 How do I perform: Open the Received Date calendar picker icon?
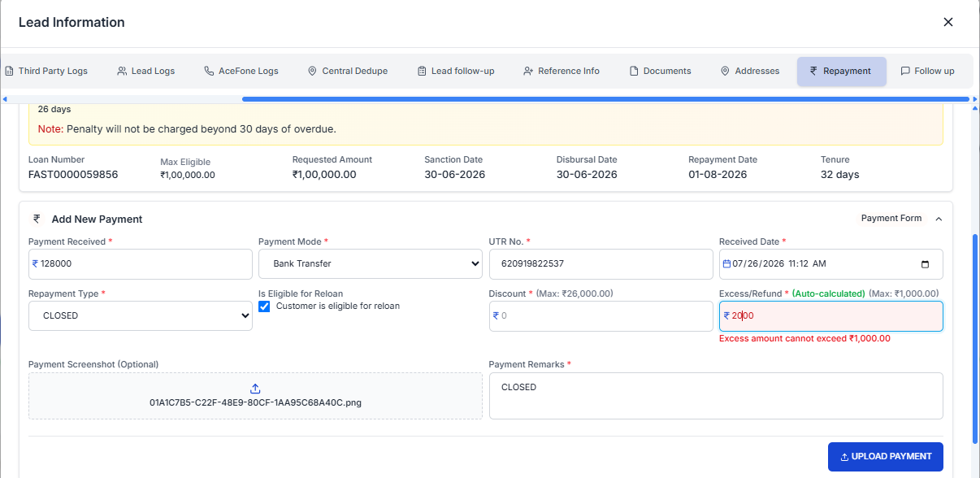925,264
